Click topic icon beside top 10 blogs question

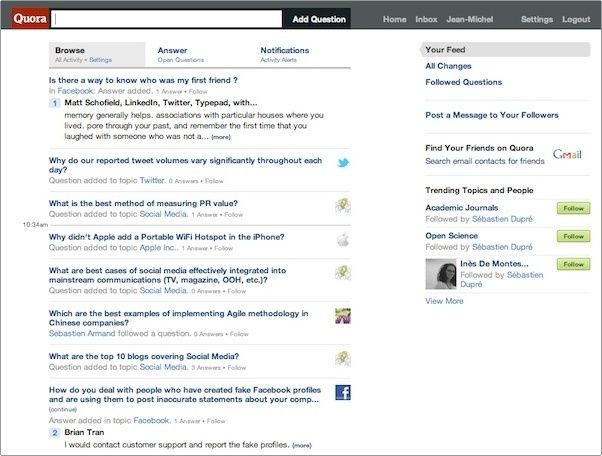point(343,359)
